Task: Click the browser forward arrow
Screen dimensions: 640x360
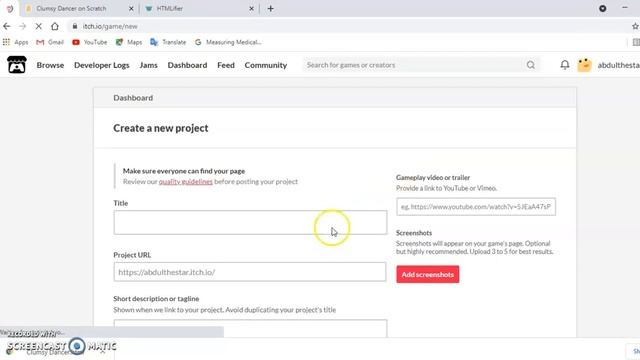Action: tap(22, 26)
